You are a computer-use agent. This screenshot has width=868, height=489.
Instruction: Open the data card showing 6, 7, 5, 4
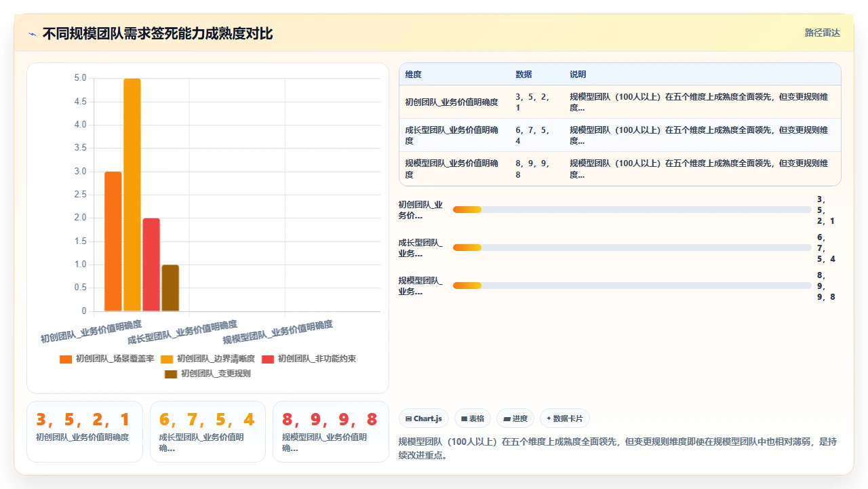[208, 431]
